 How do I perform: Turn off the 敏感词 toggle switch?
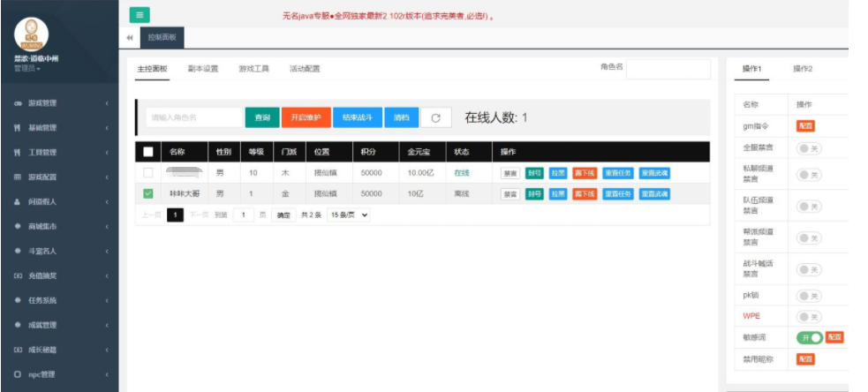point(809,337)
